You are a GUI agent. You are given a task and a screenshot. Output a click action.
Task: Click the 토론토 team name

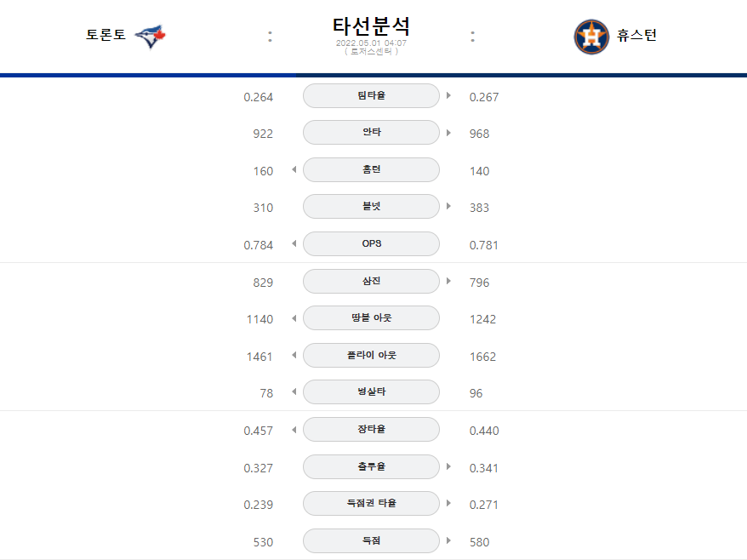click(x=105, y=35)
